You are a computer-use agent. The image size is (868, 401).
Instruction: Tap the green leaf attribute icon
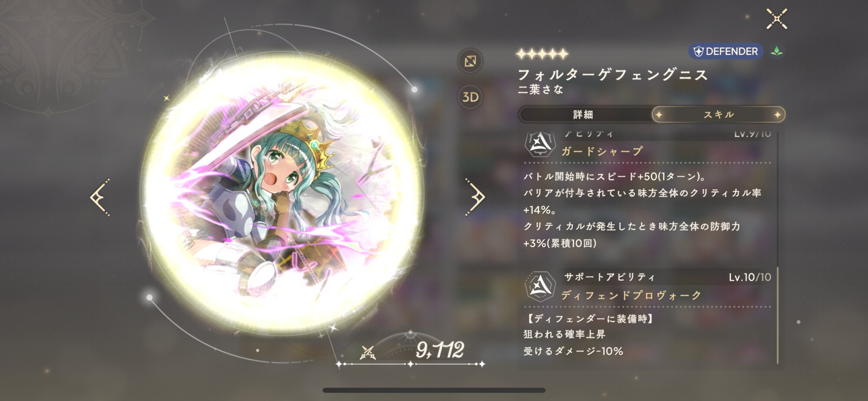coord(776,51)
